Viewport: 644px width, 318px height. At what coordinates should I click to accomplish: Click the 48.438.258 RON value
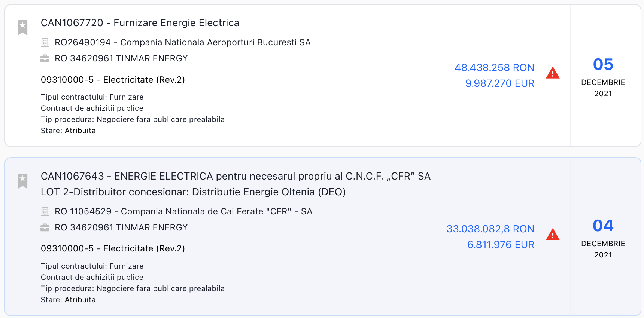(x=494, y=68)
